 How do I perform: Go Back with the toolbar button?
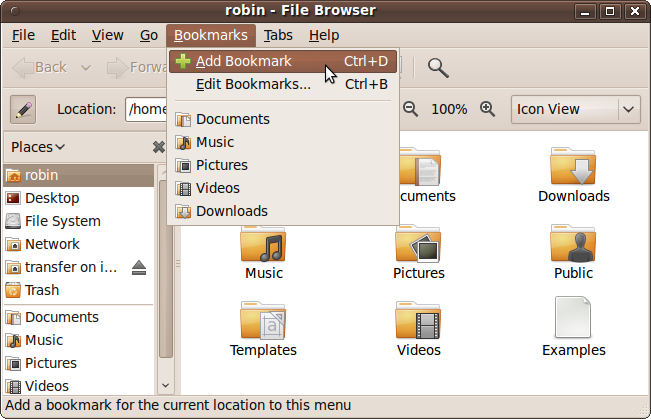40,67
